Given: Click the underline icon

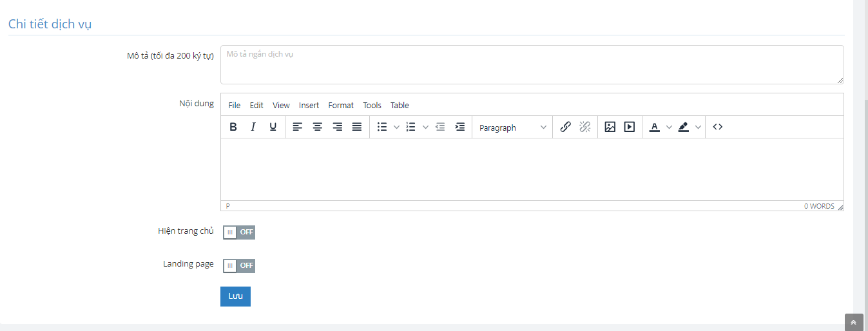Looking at the screenshot, I should point(273,127).
